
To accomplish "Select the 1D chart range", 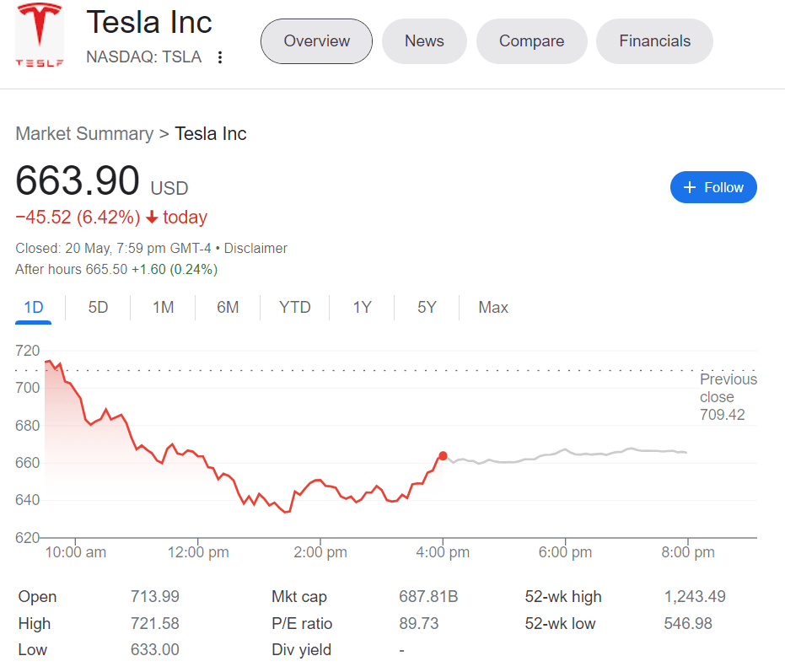I will click(34, 308).
